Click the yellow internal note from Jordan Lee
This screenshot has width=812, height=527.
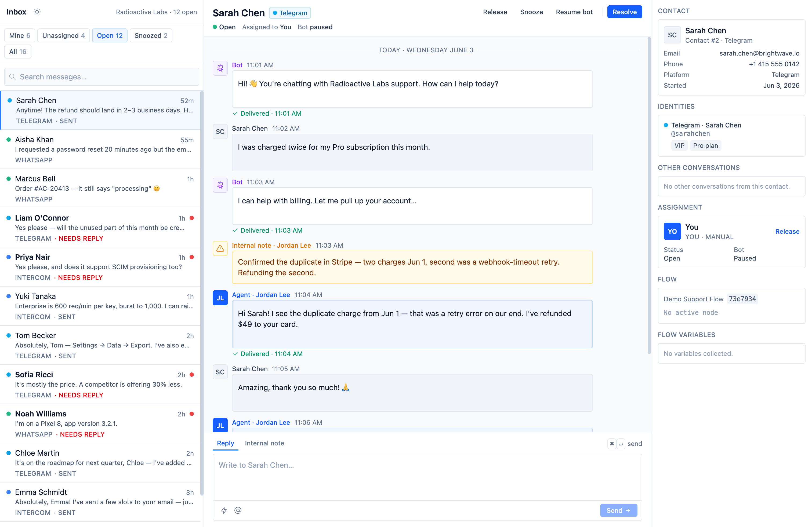(412, 267)
